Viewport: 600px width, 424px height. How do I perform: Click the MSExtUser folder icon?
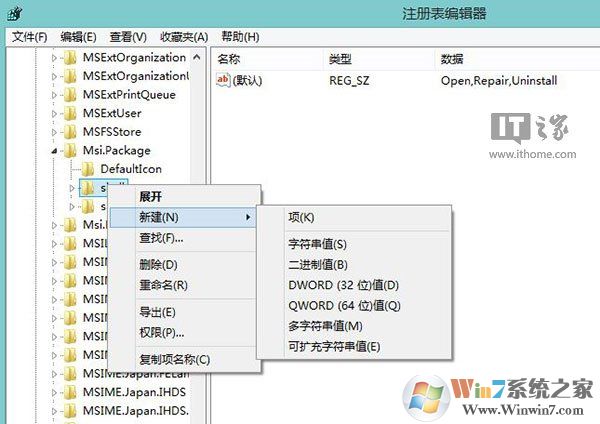[70, 114]
